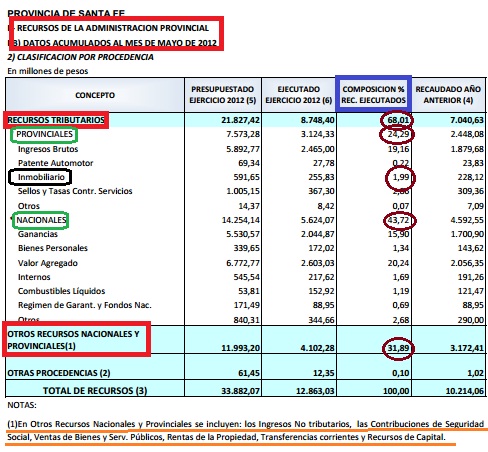Select the Internos row label

[x=34, y=277]
